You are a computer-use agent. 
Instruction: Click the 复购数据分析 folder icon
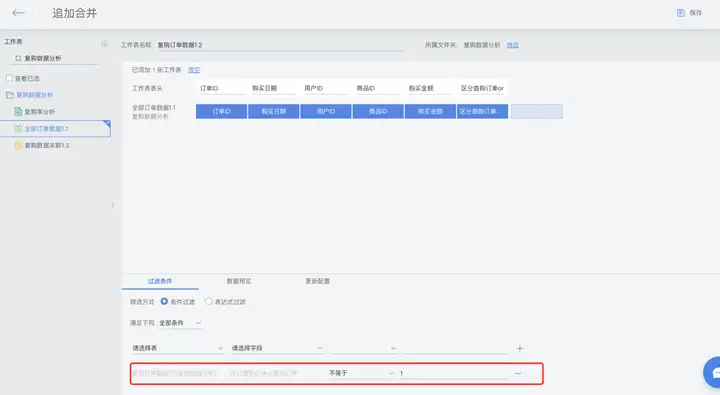[x=10, y=95]
